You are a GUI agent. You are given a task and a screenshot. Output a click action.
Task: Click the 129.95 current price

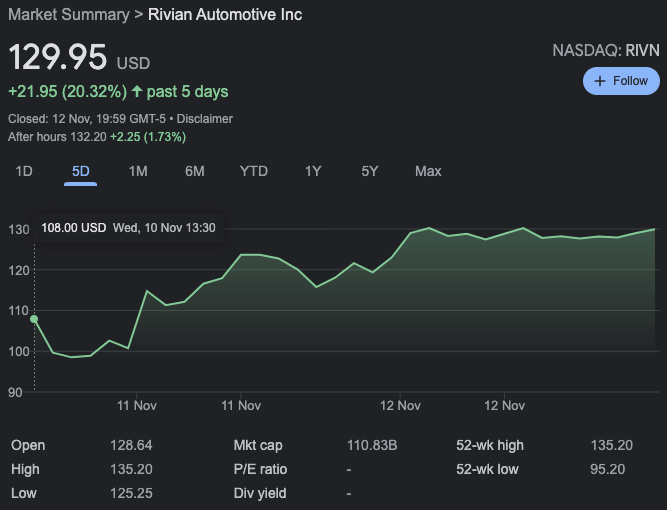(x=58, y=57)
